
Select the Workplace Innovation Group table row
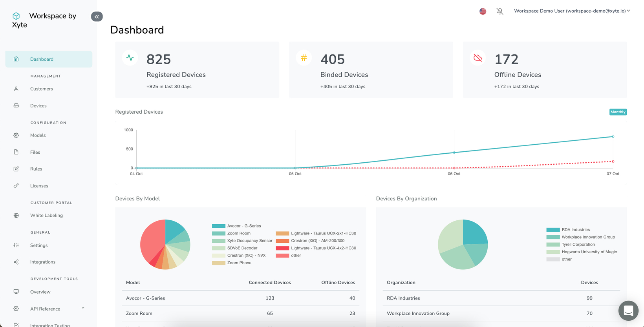pyautogui.click(x=501, y=313)
